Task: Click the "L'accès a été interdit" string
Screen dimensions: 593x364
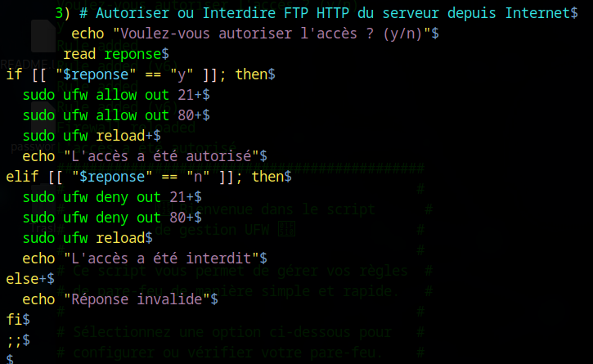Action: pyautogui.click(x=161, y=258)
